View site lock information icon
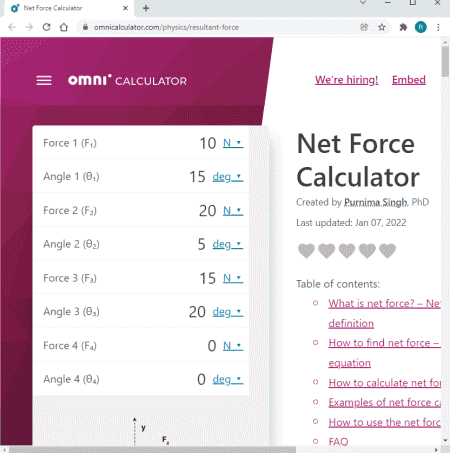450x453 pixels. tap(85, 27)
